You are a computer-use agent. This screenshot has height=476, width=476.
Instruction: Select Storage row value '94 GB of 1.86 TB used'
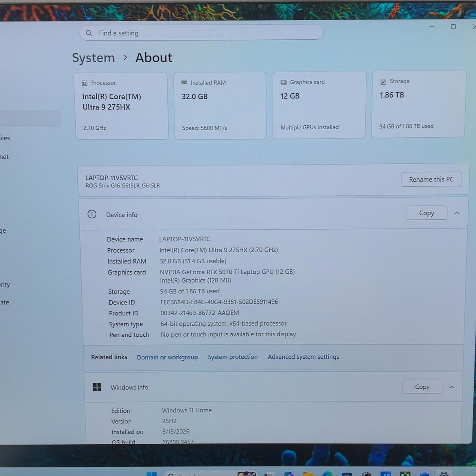tap(190, 291)
